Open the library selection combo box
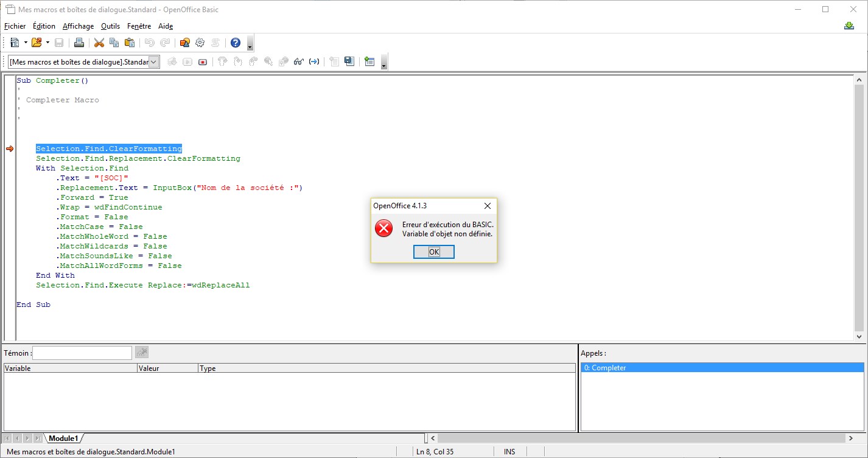This screenshot has width=868, height=458. point(84,62)
